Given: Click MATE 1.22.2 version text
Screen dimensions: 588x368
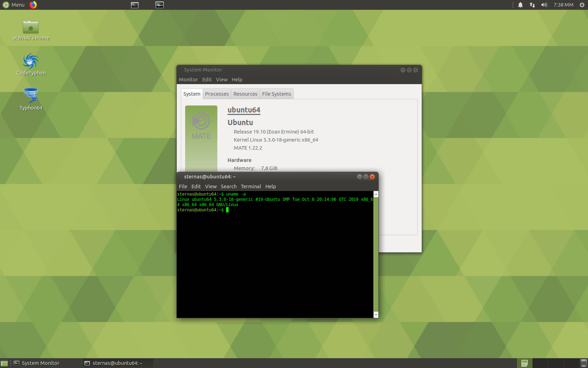Looking at the screenshot, I should [x=248, y=148].
